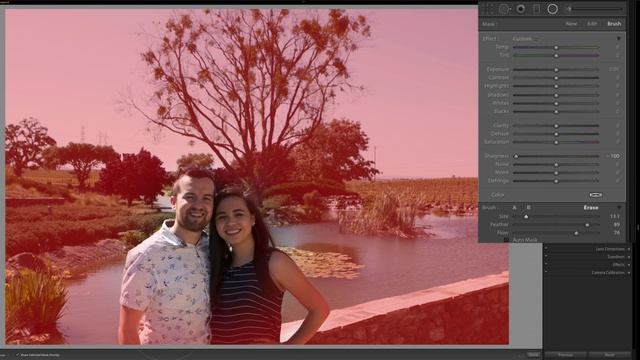The image size is (640, 360).
Task: Select the Radial Filter tool icon
Action: tap(553, 9)
